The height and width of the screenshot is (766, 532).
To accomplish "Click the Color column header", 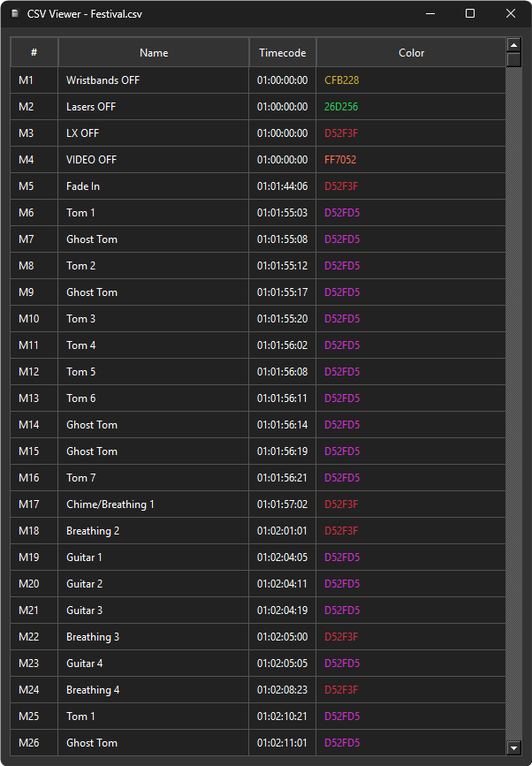I will (411, 52).
